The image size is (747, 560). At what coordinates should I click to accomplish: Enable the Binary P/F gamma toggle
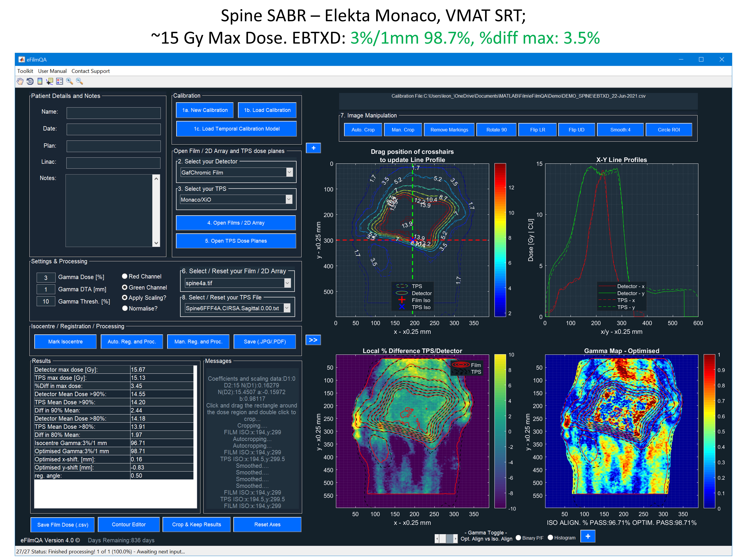tap(518, 538)
